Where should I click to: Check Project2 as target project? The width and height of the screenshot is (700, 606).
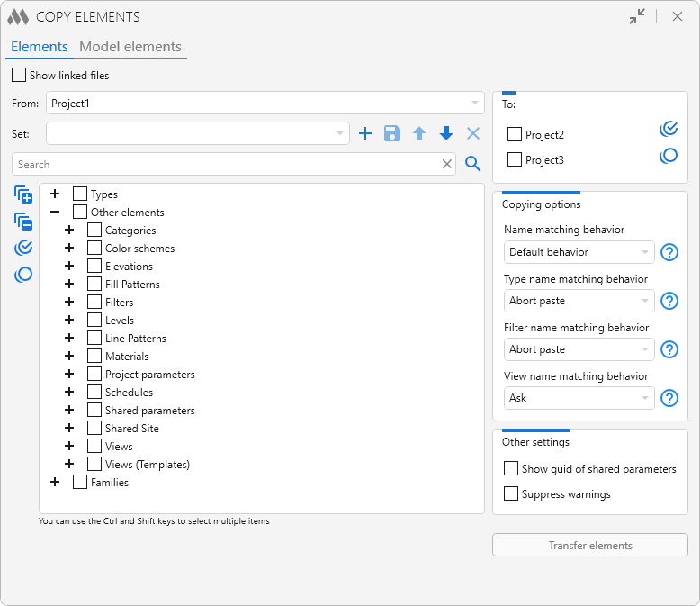[515, 134]
